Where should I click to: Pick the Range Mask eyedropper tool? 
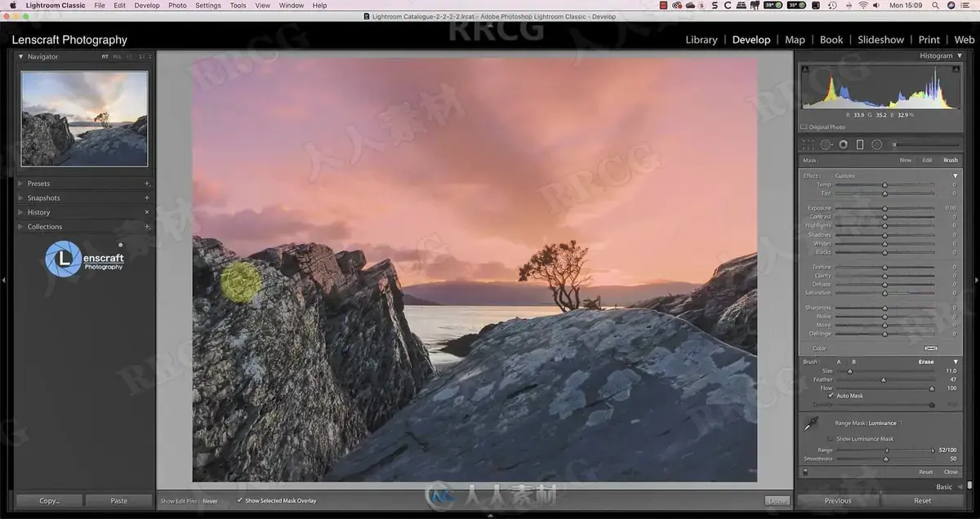pyautogui.click(x=812, y=424)
